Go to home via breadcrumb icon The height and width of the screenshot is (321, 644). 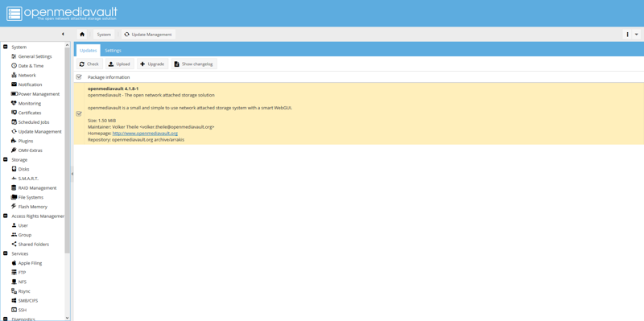(x=82, y=35)
